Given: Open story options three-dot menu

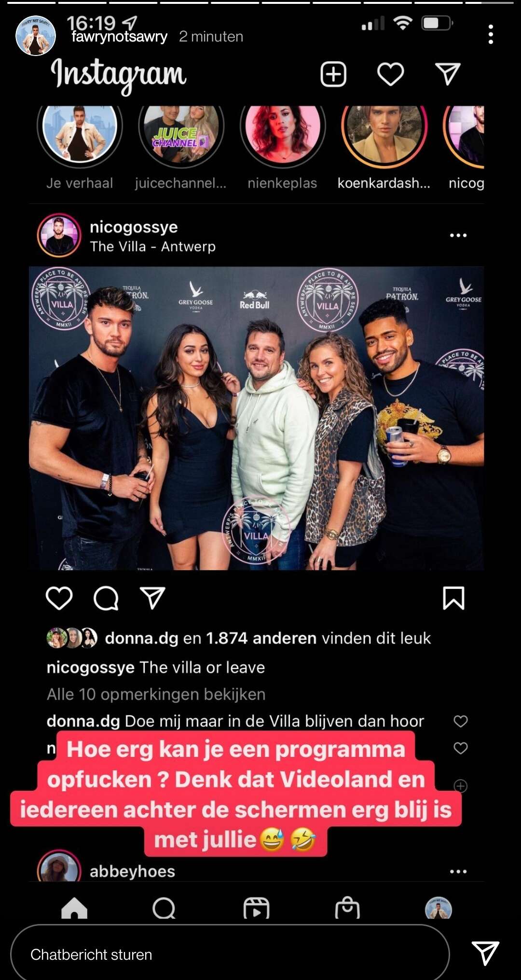Looking at the screenshot, I should pos(491,34).
